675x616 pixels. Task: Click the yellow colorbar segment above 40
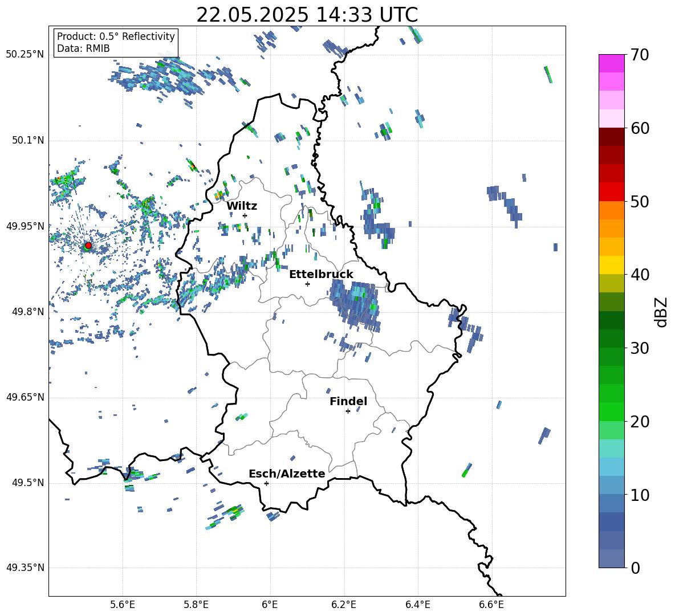coord(611,265)
